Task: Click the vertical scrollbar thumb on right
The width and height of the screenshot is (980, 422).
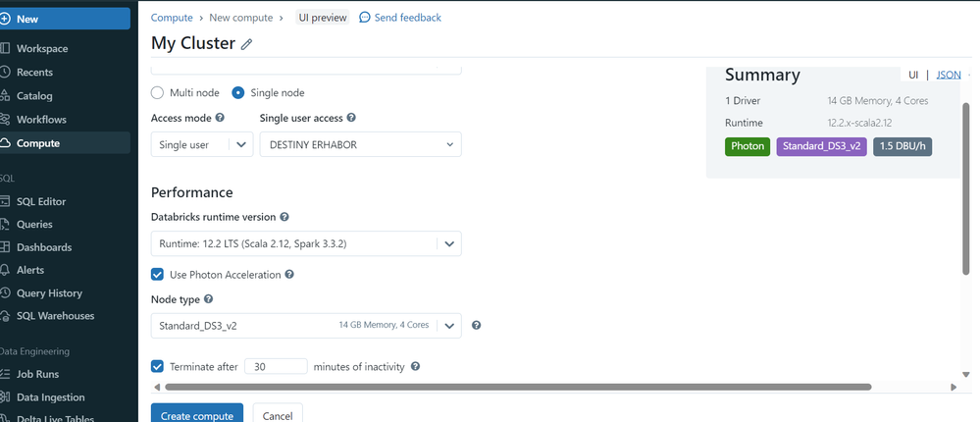Action: coord(966,188)
